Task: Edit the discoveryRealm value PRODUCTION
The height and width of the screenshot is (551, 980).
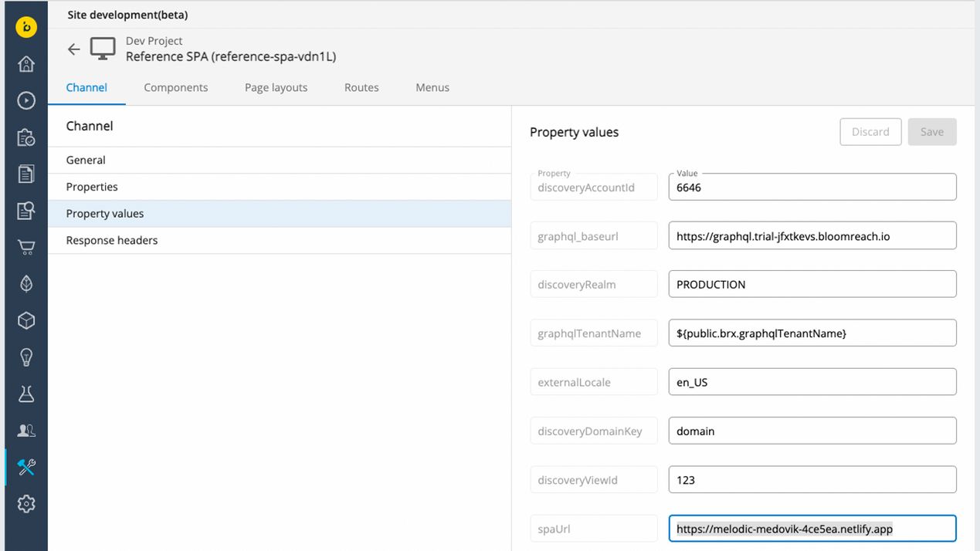Action: (x=812, y=284)
